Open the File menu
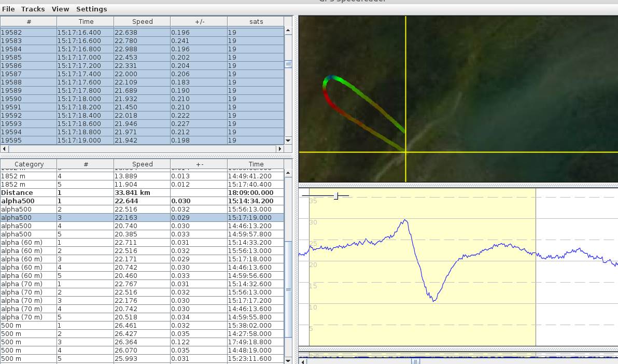Viewport: 618px width, 364px height. click(8, 9)
